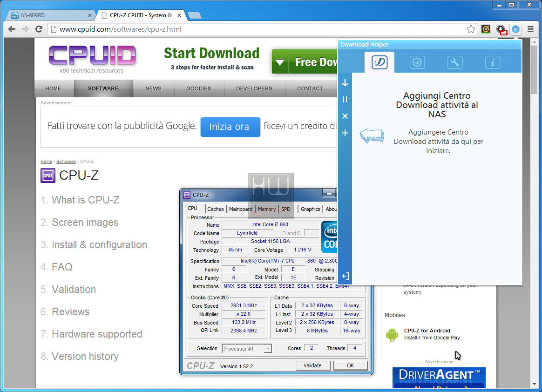542x392 pixels.
Task: Switch to the AS-609RD browser tab
Action: [49, 15]
